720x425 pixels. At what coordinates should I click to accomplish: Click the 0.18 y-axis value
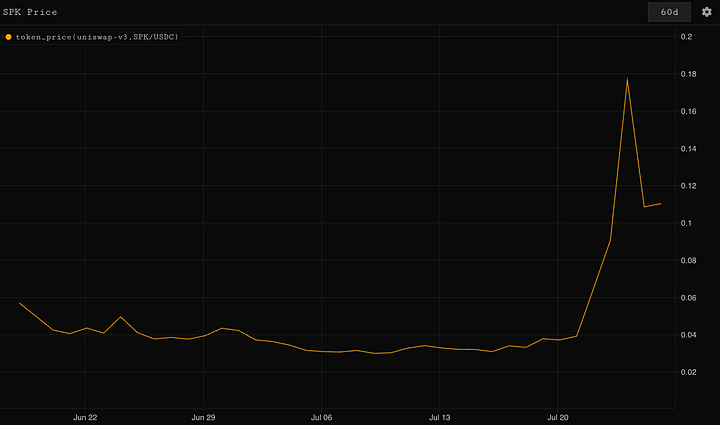688,74
